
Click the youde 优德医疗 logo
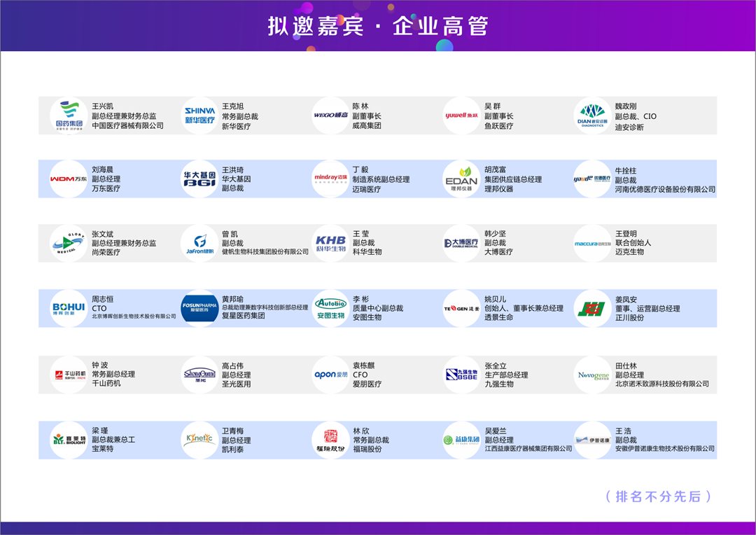593,179
